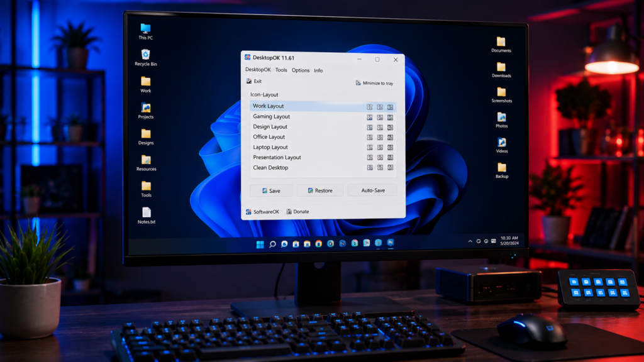Select the Downloads folder icon
This screenshot has width=644, height=362.
501,70
